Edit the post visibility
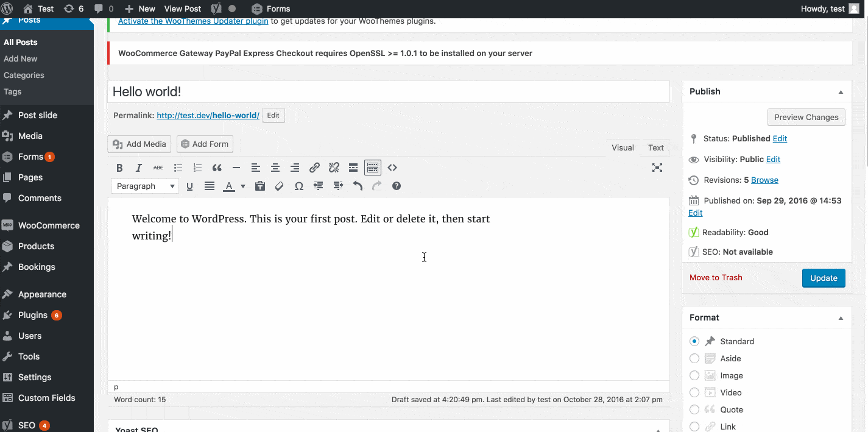The height and width of the screenshot is (432, 868). pos(773,159)
